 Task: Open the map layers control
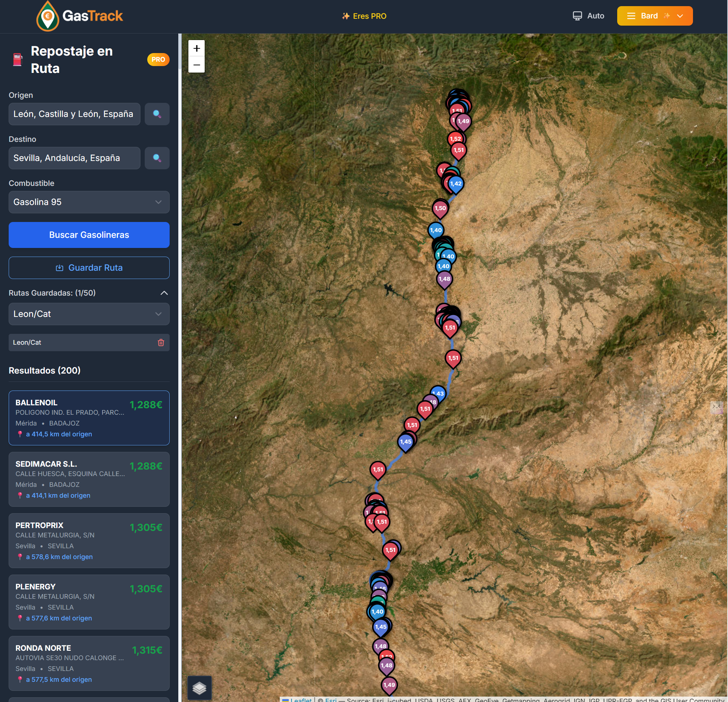point(200,688)
